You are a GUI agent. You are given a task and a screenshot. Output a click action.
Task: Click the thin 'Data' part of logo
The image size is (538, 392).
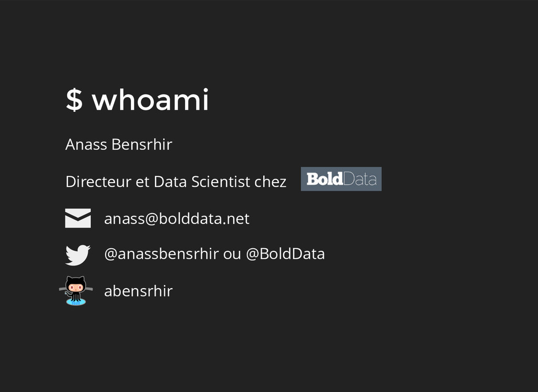(360, 179)
